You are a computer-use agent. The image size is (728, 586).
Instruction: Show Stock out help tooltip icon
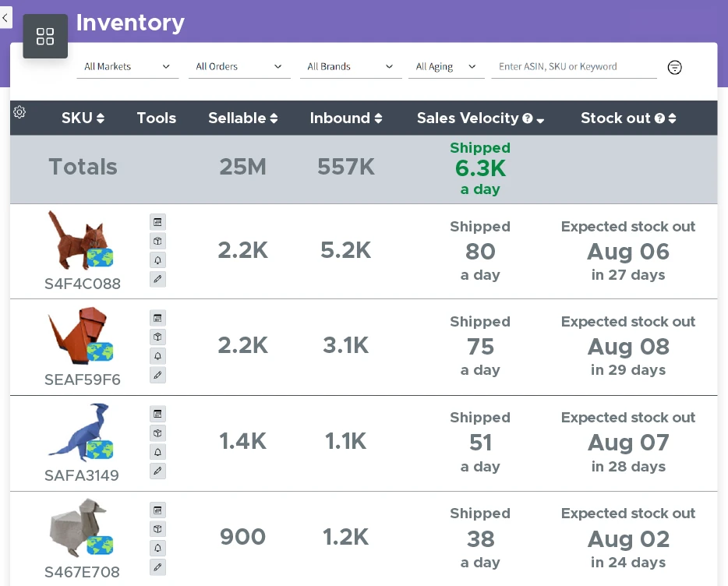[x=659, y=118]
